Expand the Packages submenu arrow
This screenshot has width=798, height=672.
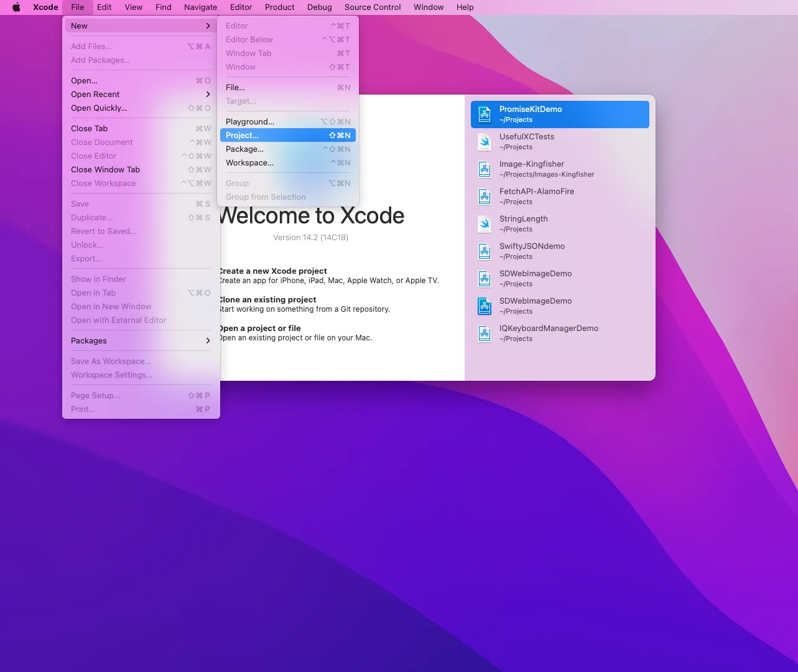208,341
